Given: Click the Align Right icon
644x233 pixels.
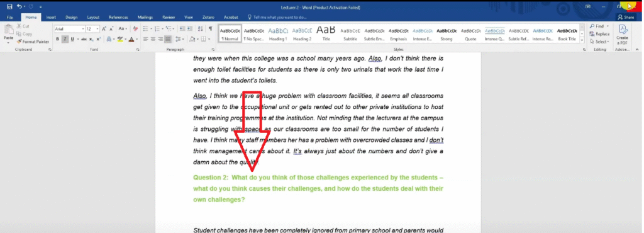Looking at the screenshot, I should [x=160, y=40].
